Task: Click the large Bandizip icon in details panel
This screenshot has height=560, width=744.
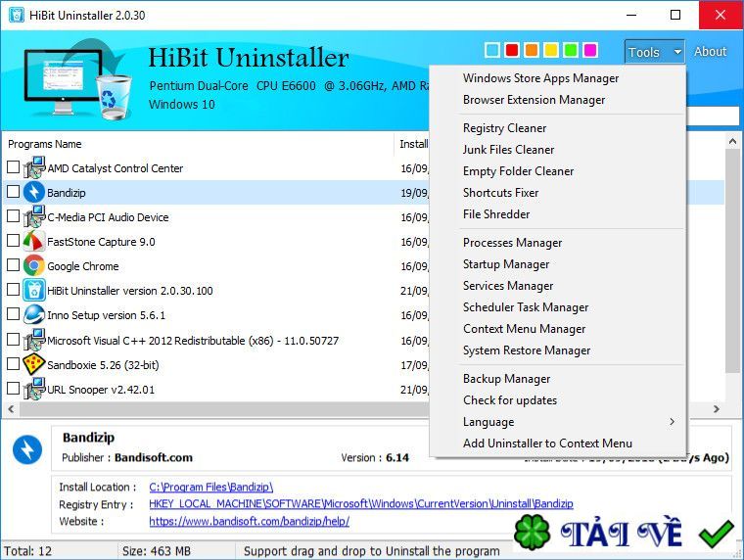Action: (27, 449)
